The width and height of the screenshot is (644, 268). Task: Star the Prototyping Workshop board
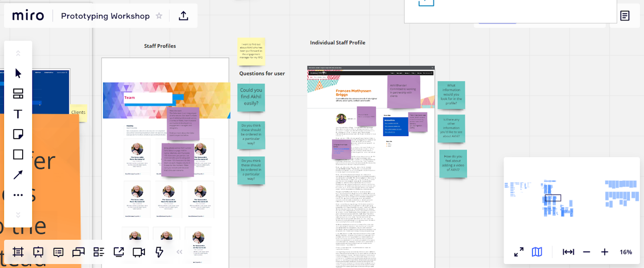coord(159,16)
